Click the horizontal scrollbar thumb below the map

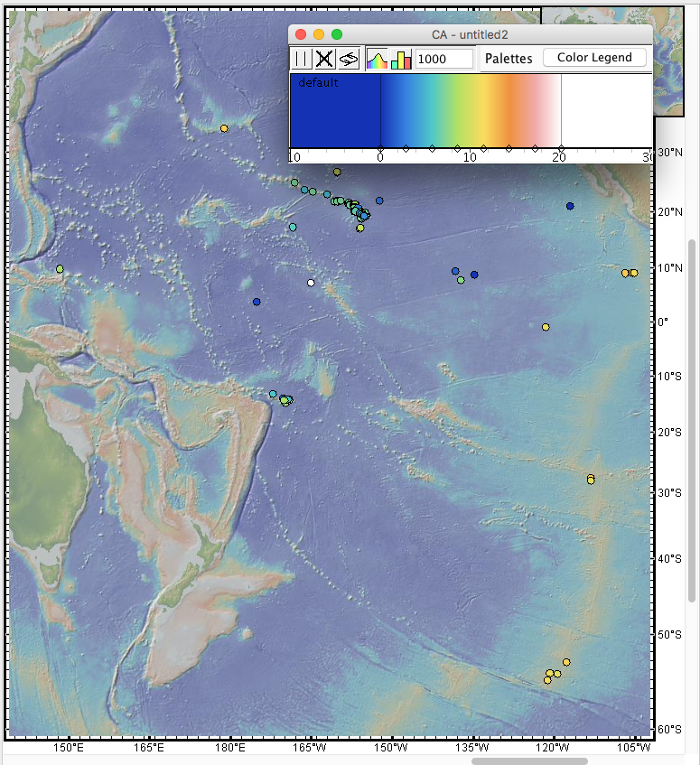(529, 761)
